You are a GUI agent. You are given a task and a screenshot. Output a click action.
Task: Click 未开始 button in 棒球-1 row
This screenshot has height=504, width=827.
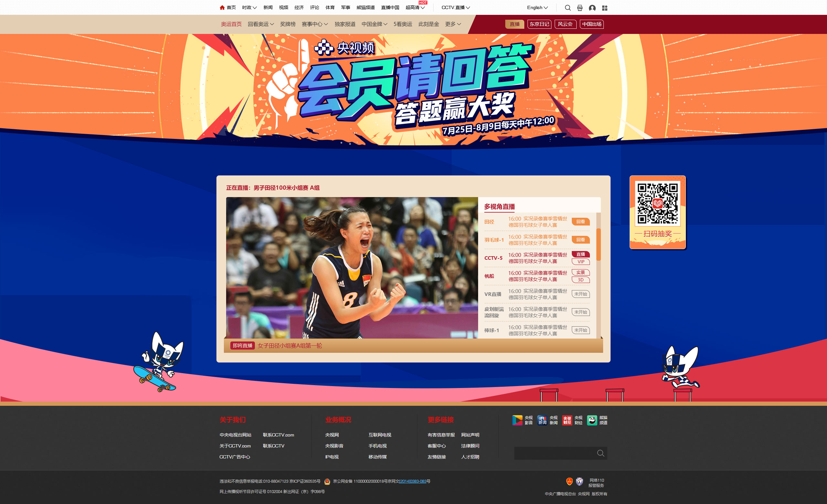point(581,331)
